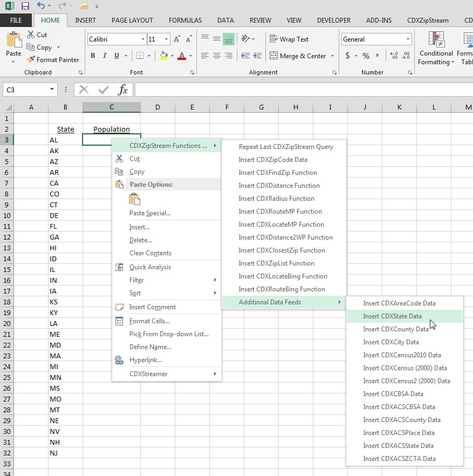Click the Accounting dollar format icon
The height and width of the screenshot is (476, 473).
348,56
